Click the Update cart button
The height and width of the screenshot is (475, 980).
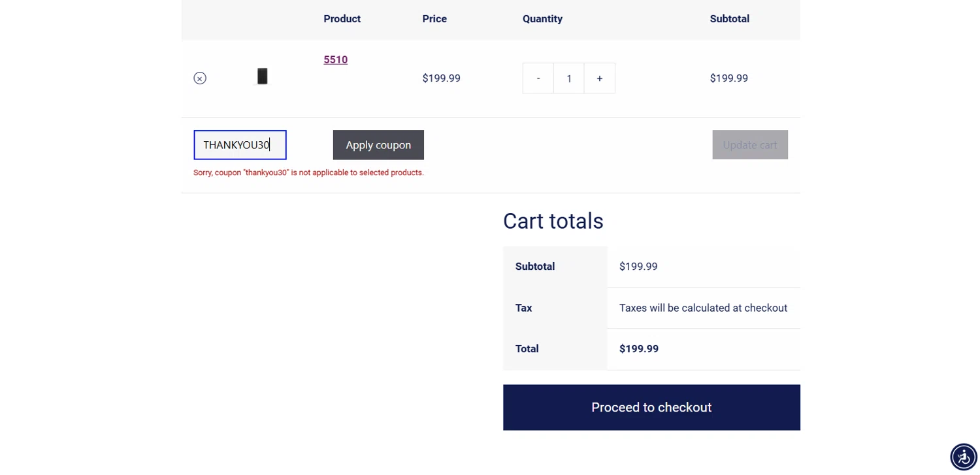[750, 145]
